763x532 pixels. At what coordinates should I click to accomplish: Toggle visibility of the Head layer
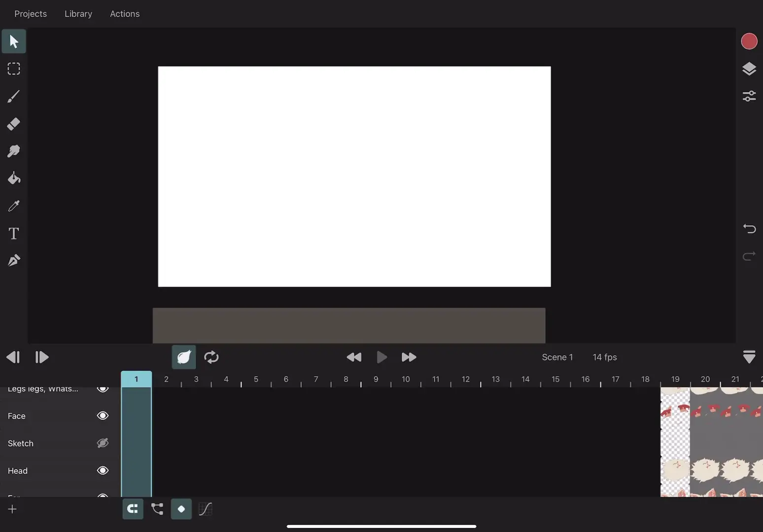click(x=103, y=470)
